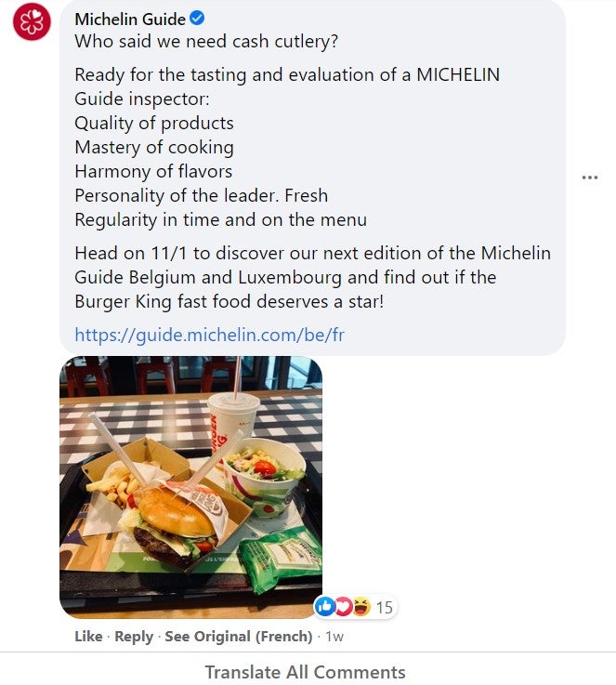Reply to the Michelin Guide comment
The width and height of the screenshot is (616, 685).
[134, 636]
